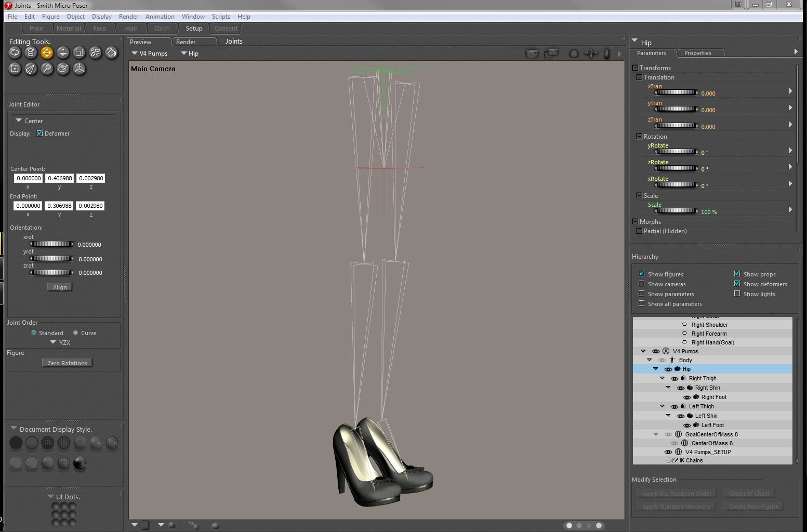
Task: Select the Taper (cone) tool
Action: click(x=31, y=69)
